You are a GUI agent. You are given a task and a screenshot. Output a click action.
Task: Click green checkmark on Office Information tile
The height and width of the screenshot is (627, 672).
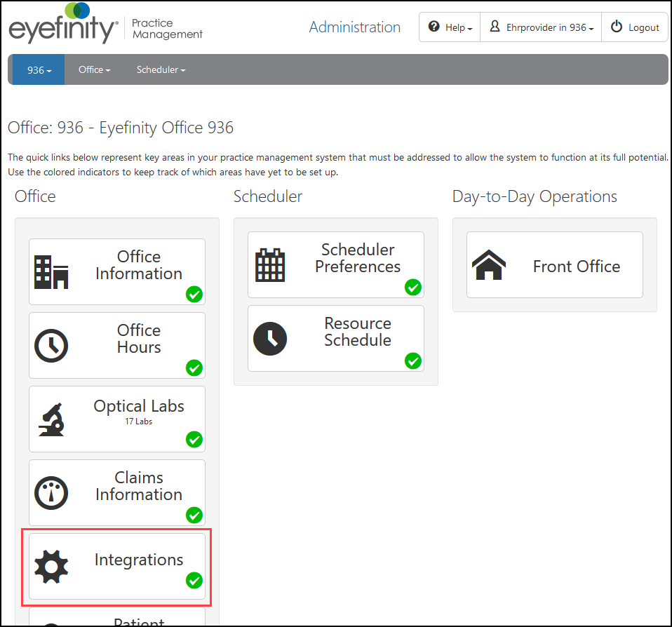point(194,294)
